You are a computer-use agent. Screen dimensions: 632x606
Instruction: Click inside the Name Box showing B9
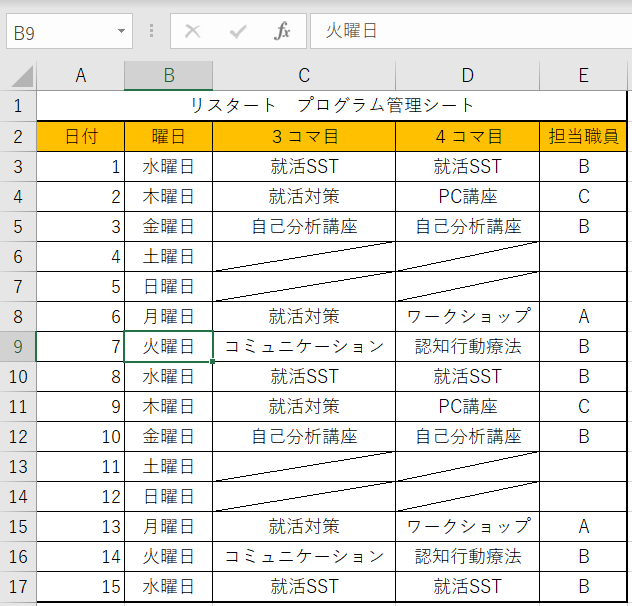coord(58,32)
